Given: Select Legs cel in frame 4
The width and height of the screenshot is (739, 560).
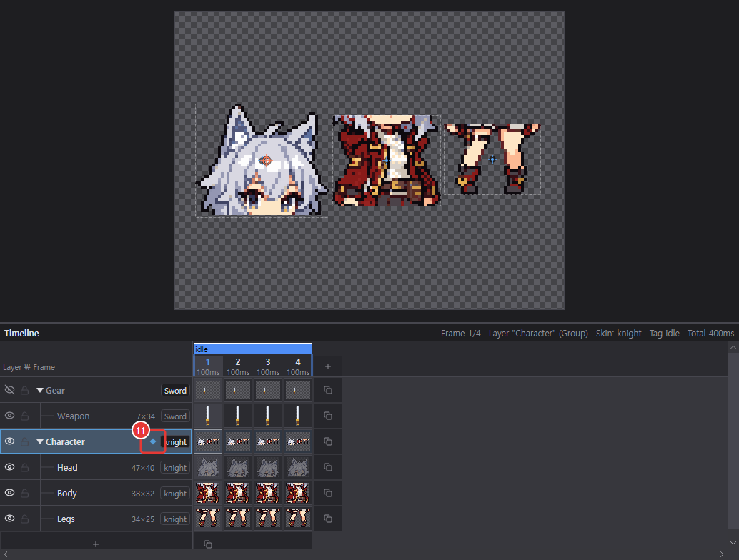Looking at the screenshot, I should pos(298,519).
